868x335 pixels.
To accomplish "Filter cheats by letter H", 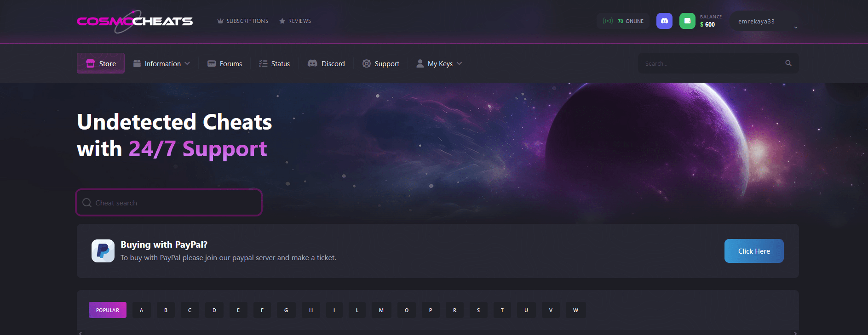I will [311, 310].
